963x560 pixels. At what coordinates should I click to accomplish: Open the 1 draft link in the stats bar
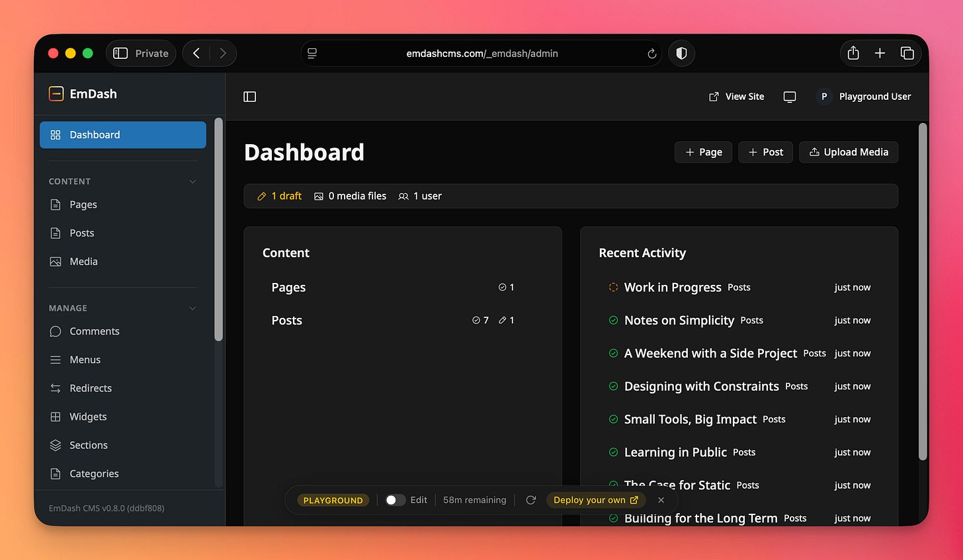(278, 196)
